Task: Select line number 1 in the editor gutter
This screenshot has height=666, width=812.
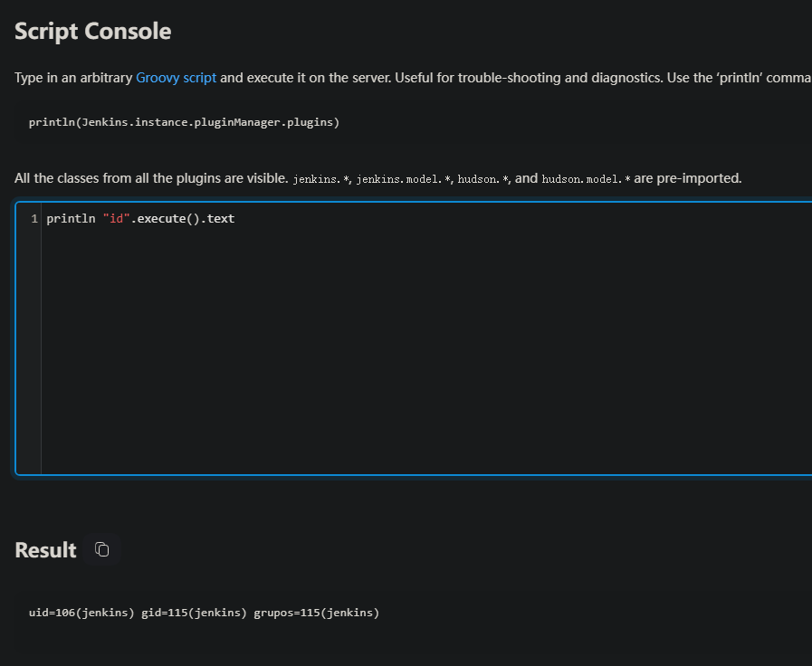Action: point(34,218)
